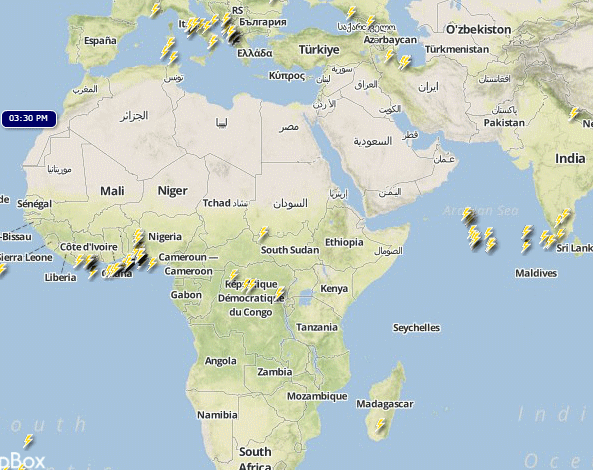Select the lightning strike in South Atlantic
The image size is (593, 470).
pyautogui.click(x=28, y=441)
